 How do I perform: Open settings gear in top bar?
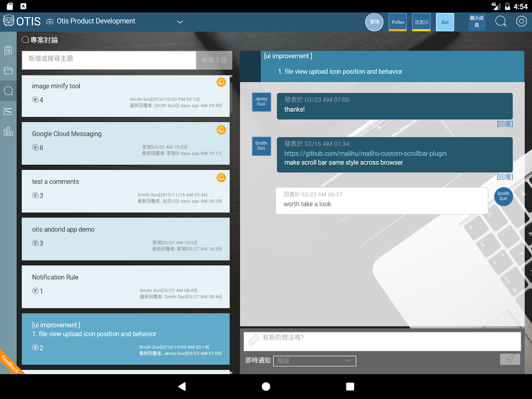point(521,21)
